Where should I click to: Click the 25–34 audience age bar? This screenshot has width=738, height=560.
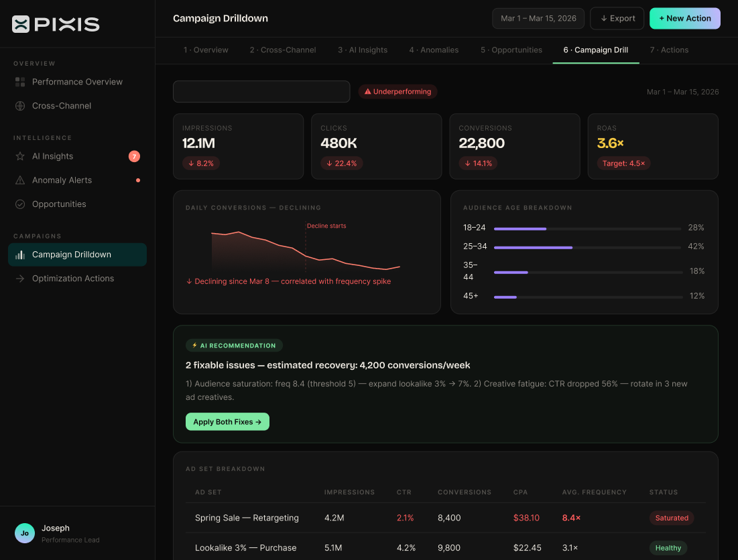(x=587, y=247)
